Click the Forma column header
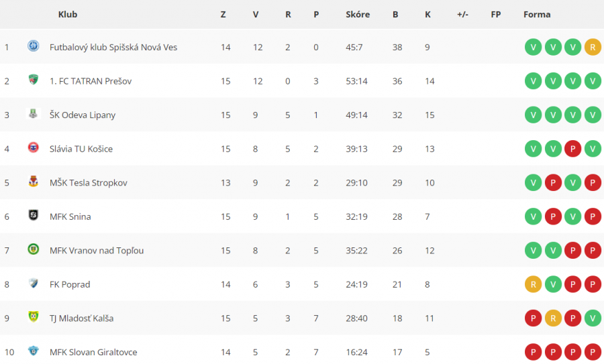The image size is (604, 364). pos(537,14)
